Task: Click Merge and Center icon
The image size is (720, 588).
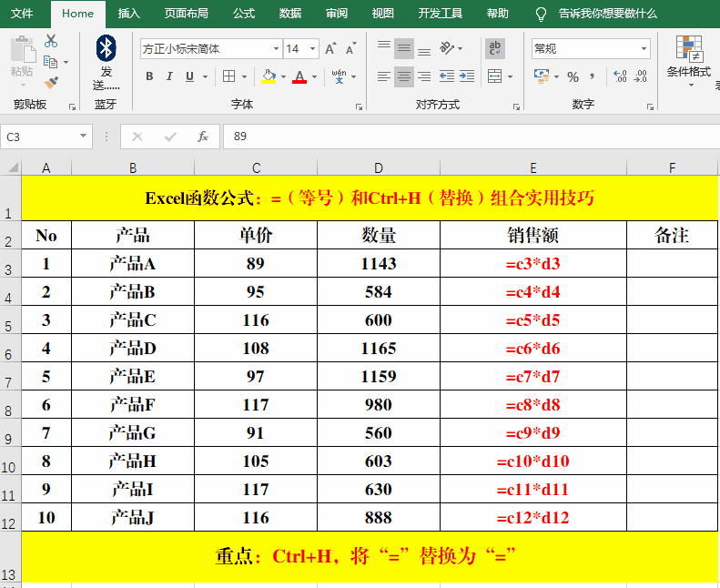Action: click(494, 76)
